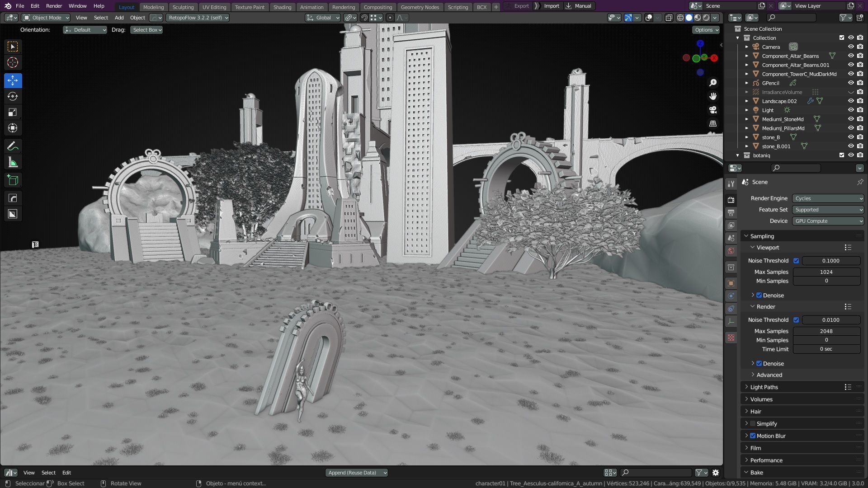Select the Annotate pencil tool
This screenshot has width=868, height=488.
click(x=13, y=146)
